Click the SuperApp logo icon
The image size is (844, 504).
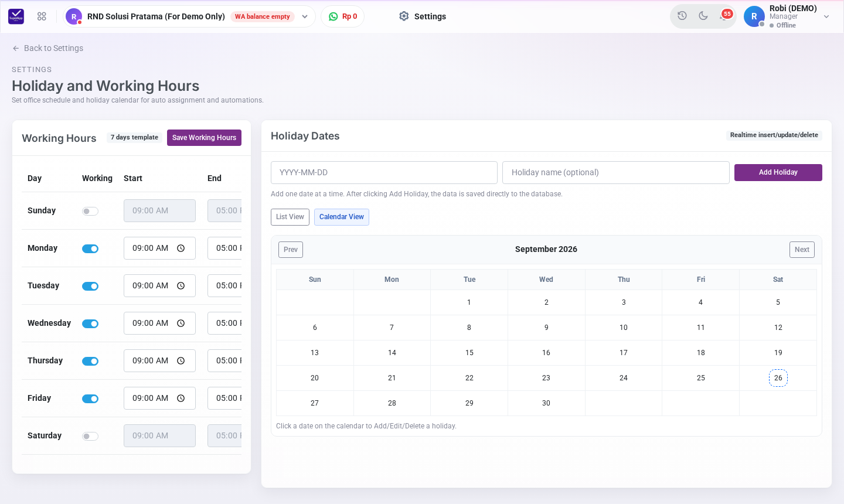[16, 16]
